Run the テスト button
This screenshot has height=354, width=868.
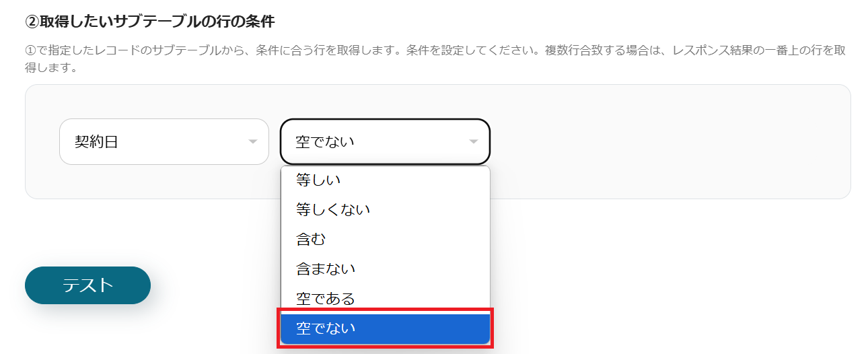[x=87, y=285]
